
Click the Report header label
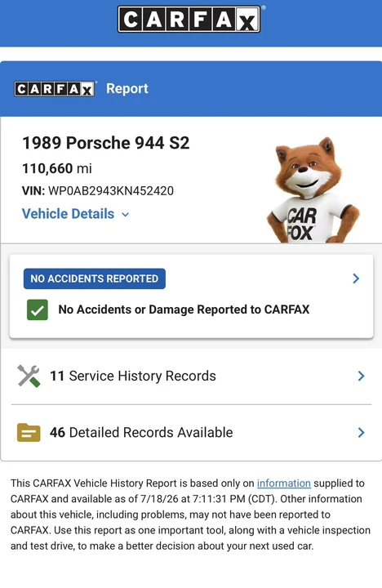(x=127, y=88)
